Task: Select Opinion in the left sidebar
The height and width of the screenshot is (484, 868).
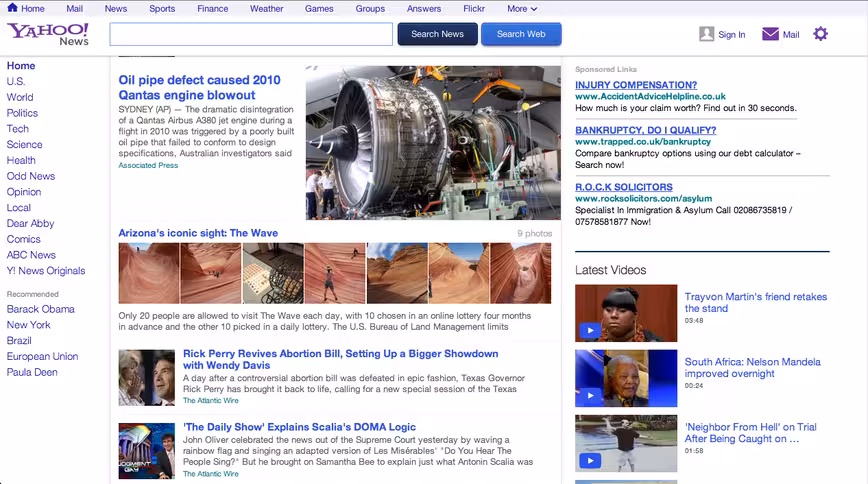Action: 24,192
